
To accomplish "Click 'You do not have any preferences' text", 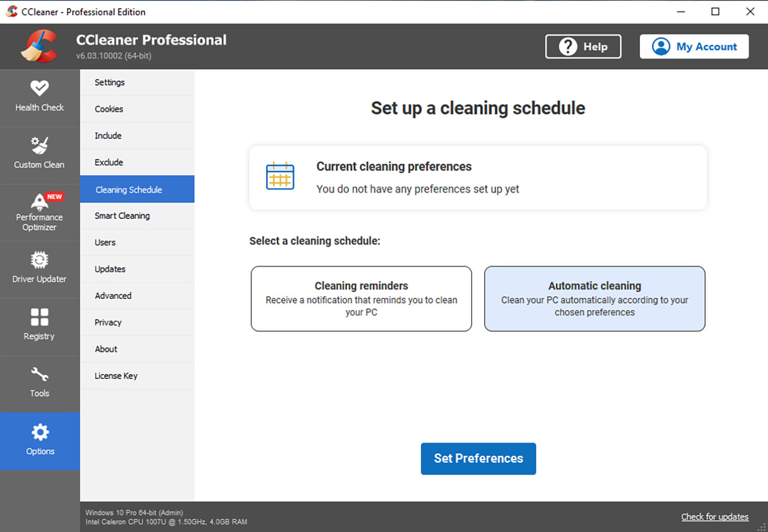I will (418, 189).
